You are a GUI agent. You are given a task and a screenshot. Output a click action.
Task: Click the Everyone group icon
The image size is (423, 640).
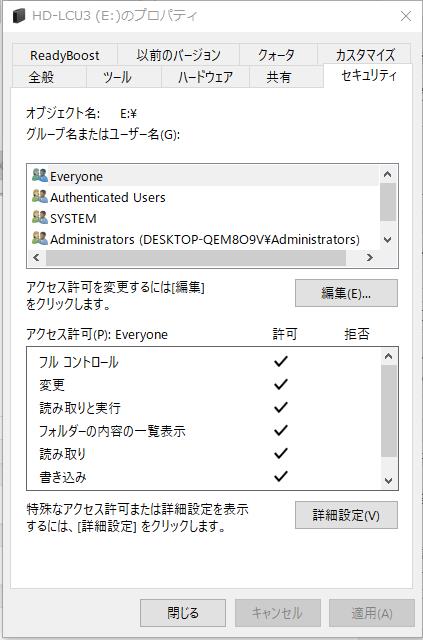pos(40,176)
